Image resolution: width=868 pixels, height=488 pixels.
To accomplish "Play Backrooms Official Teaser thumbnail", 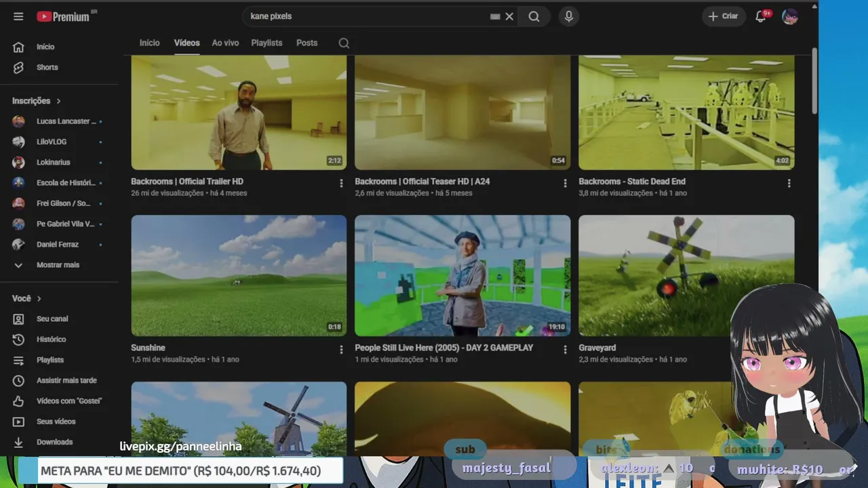I will (462, 113).
